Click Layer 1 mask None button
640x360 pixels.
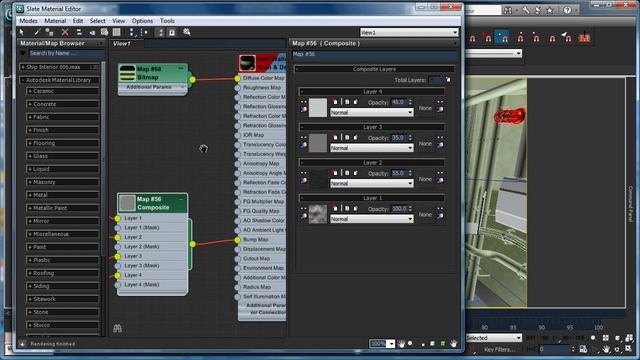[x=425, y=215]
